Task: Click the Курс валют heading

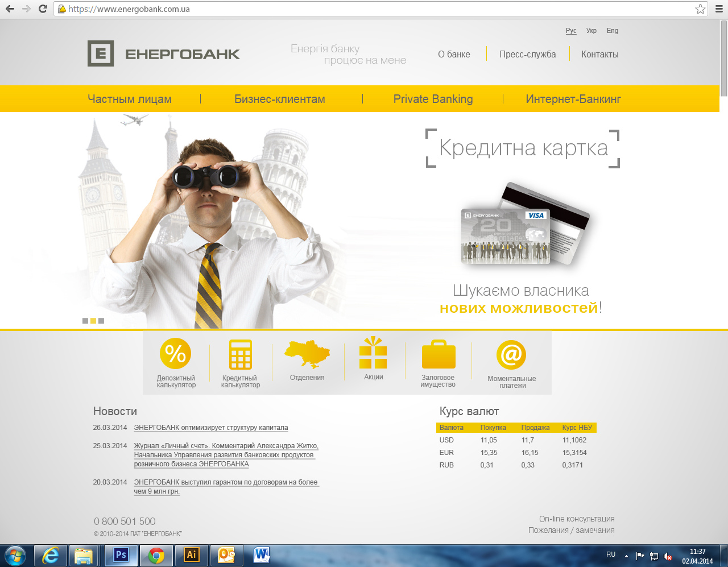Action: click(x=469, y=411)
